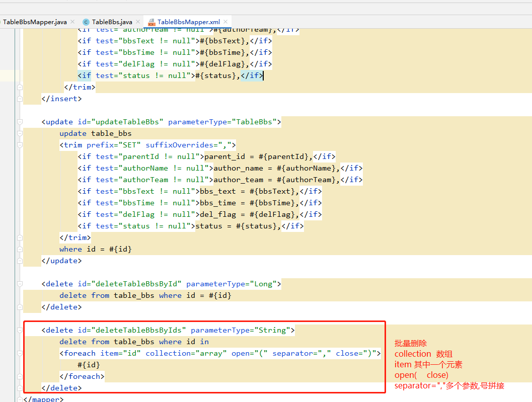This screenshot has width=532, height=402.
Task: Click the #{id} line inside foreach
Action: click(x=89, y=365)
